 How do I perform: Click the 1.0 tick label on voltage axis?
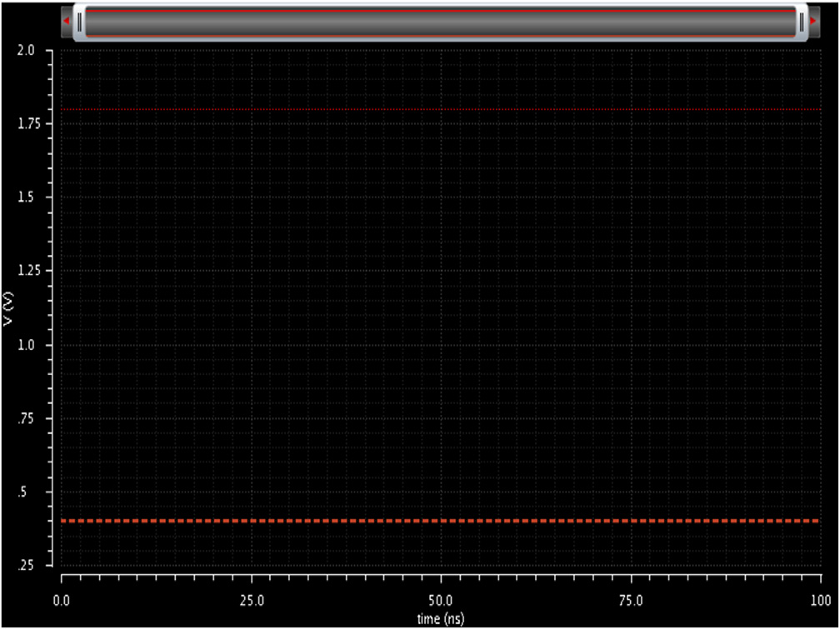click(x=26, y=345)
